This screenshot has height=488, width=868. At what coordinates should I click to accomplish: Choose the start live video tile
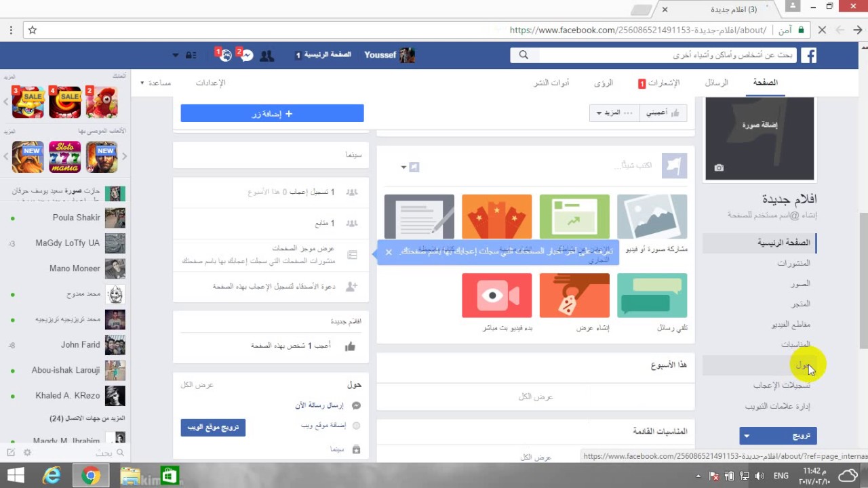click(x=496, y=296)
